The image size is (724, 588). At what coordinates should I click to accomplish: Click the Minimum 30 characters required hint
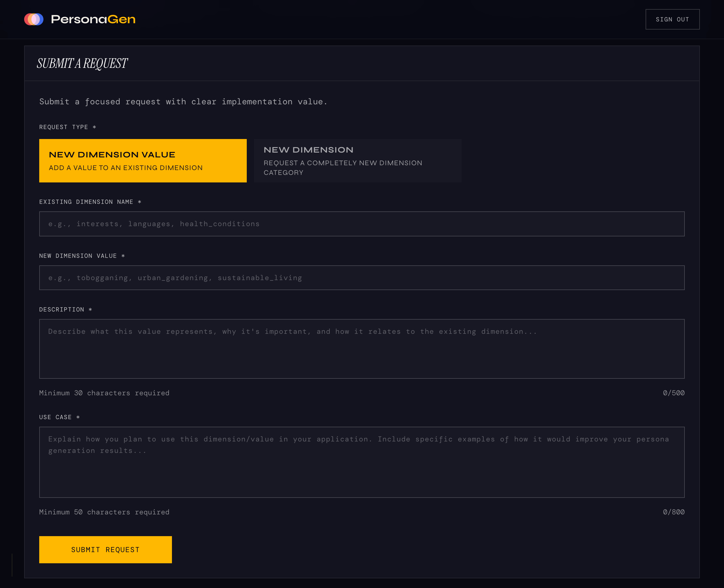tap(104, 393)
